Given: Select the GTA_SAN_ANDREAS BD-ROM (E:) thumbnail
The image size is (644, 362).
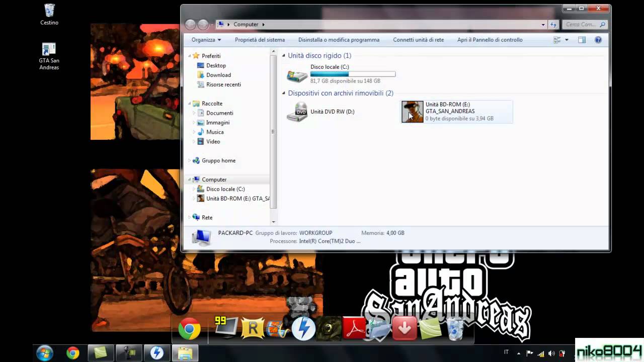Looking at the screenshot, I should coord(412,112).
